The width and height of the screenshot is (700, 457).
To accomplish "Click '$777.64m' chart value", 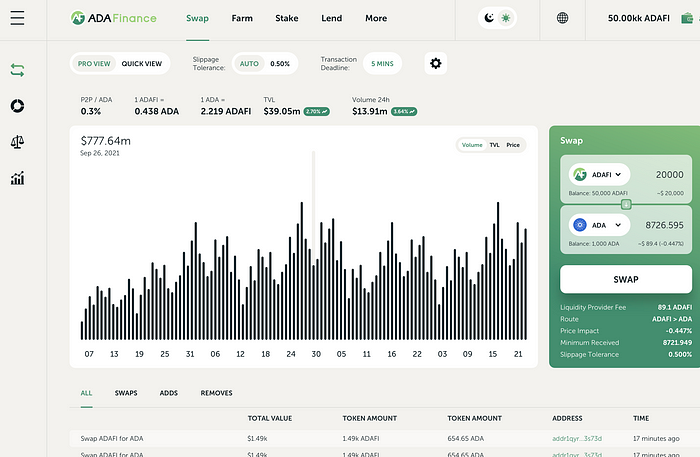I will [x=105, y=141].
